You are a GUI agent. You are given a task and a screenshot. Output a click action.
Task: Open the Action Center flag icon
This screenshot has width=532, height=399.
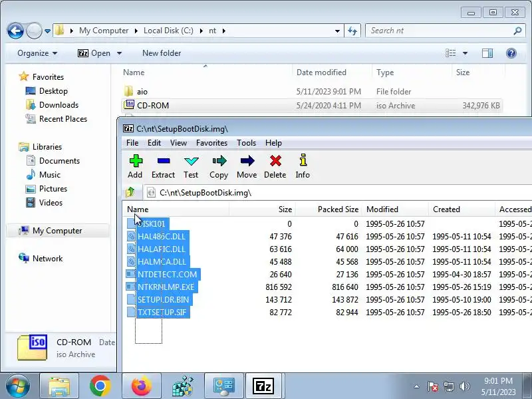click(432, 386)
